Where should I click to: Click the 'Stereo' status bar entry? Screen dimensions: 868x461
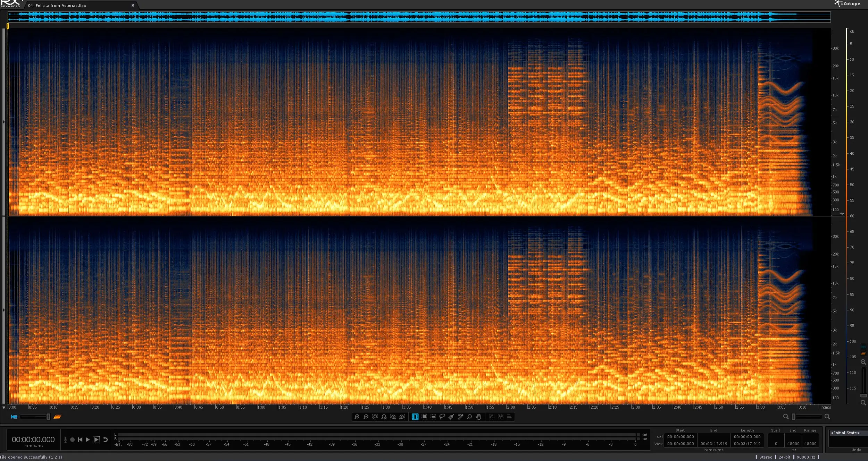(x=766, y=457)
